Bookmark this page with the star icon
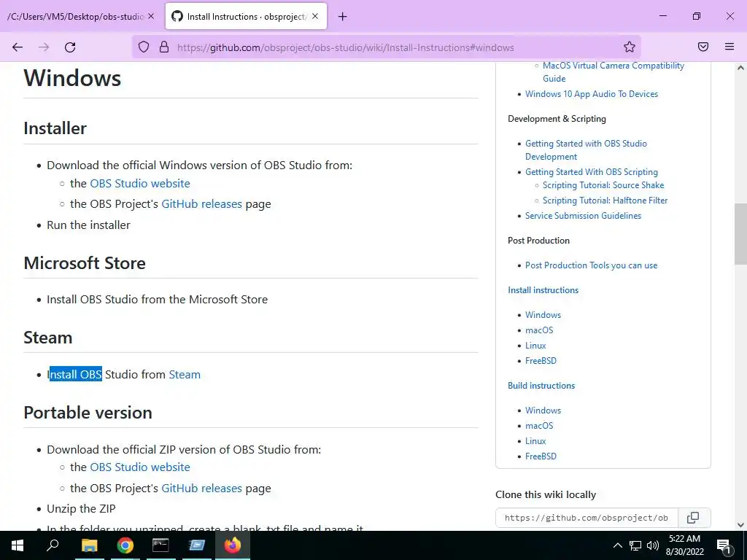This screenshot has height=560, width=747. click(630, 47)
